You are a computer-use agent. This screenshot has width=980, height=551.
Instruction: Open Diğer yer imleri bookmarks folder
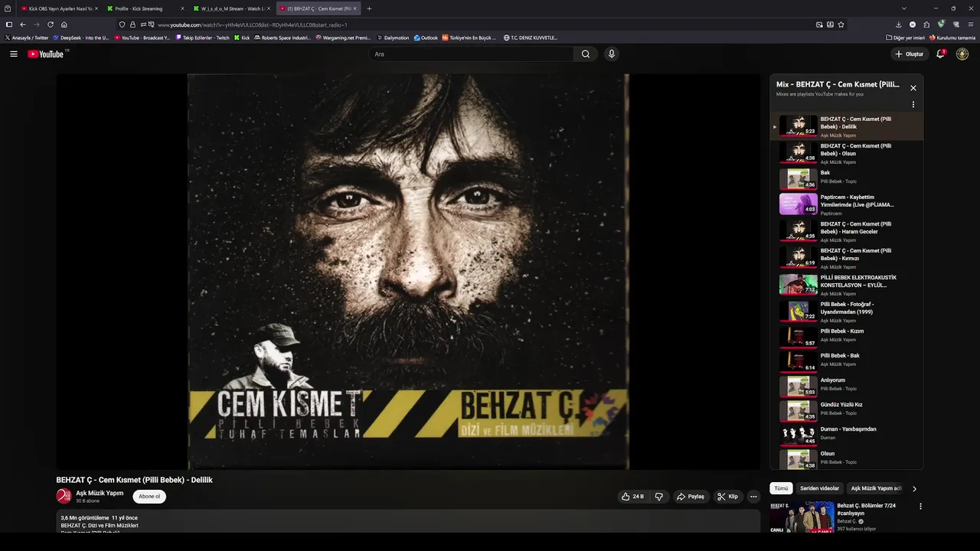tap(906, 37)
